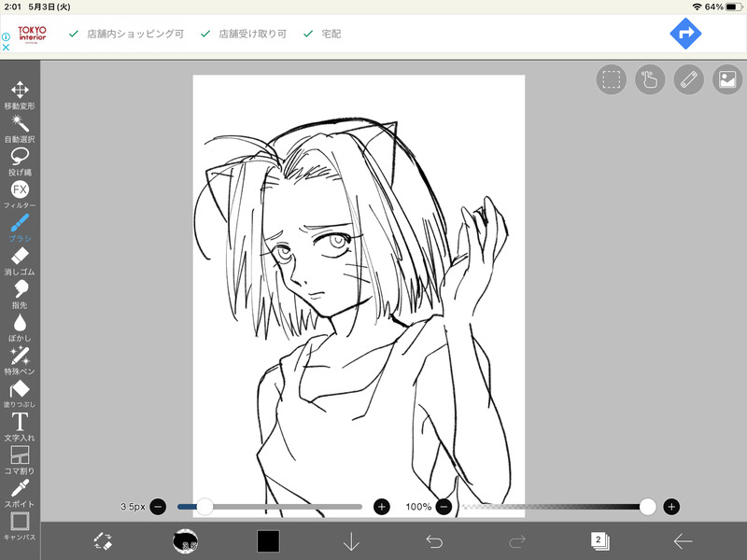
Task: Tap the 店舗受け取り可 ad text
Action: tap(252, 34)
